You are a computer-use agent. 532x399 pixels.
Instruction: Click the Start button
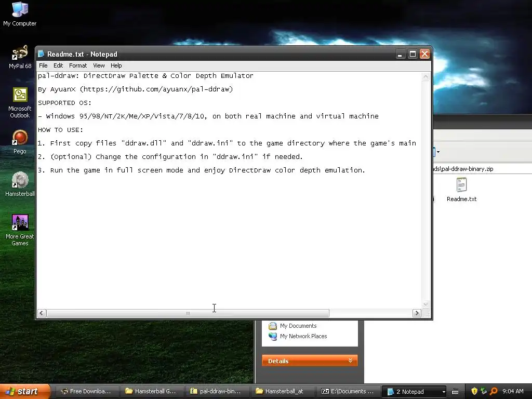click(24, 391)
